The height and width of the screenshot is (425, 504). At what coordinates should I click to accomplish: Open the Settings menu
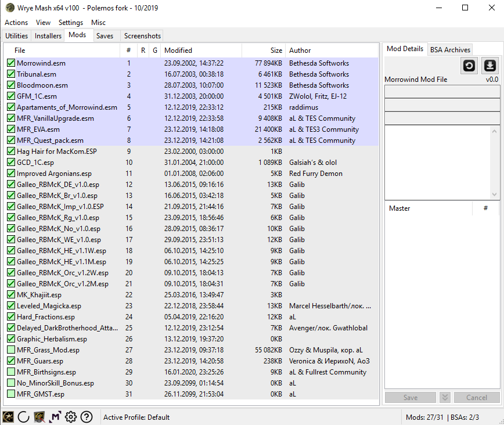[71, 23]
